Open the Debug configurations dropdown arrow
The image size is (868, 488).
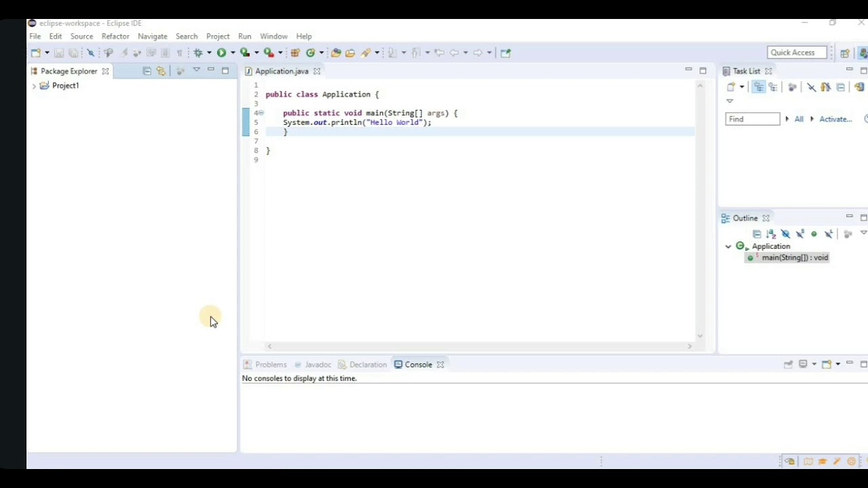coord(209,53)
